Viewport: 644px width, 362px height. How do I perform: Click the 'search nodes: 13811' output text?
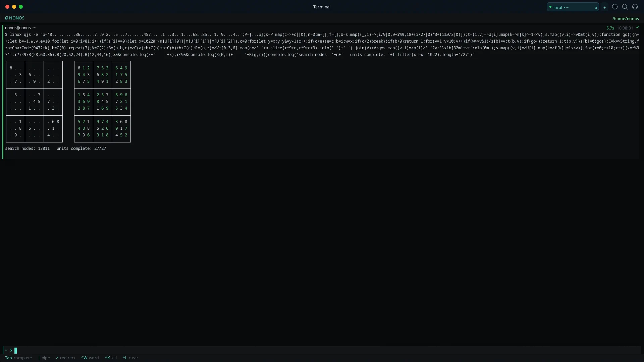coord(27,148)
